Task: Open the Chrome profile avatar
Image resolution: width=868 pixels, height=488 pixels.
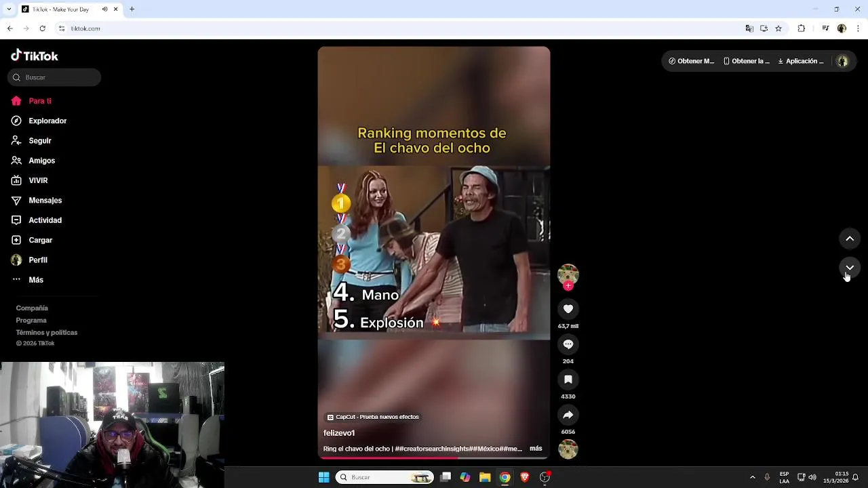Action: click(842, 28)
